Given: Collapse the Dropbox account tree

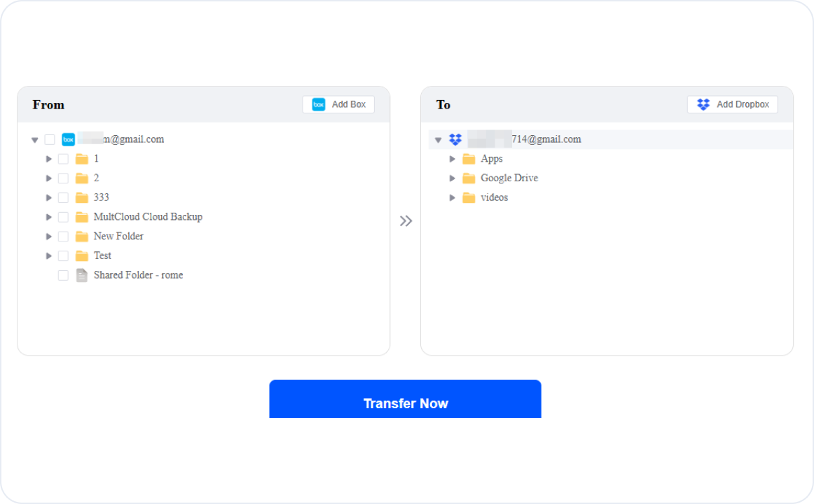Looking at the screenshot, I should tap(438, 140).
